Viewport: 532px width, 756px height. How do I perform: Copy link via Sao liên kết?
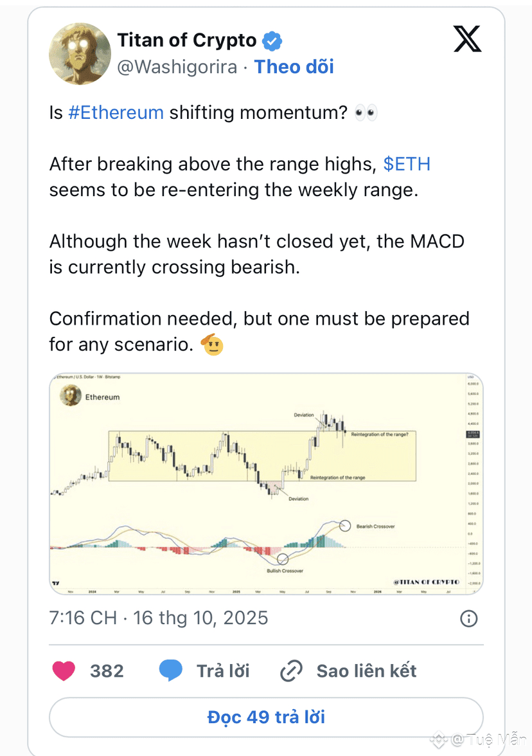tap(366, 671)
